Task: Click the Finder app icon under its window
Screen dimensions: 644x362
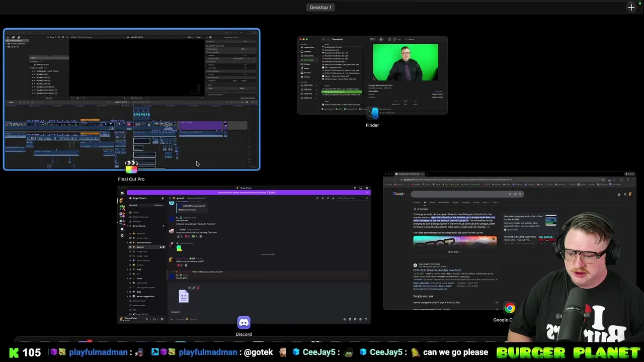Action: coord(373,114)
